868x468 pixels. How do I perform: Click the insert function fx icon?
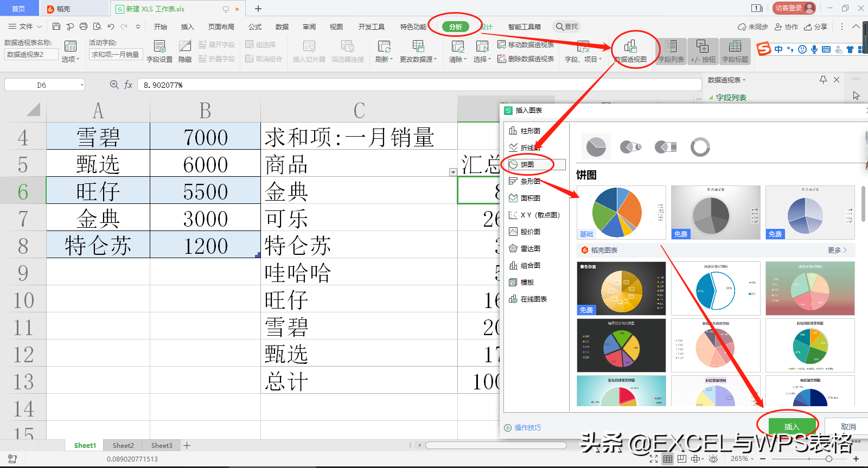[129, 85]
